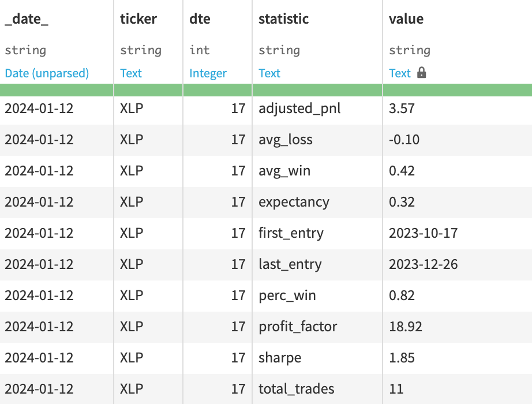Viewport: 532px width, 404px height.
Task: Click the Text meaning under ticker column
Action: 131,73
